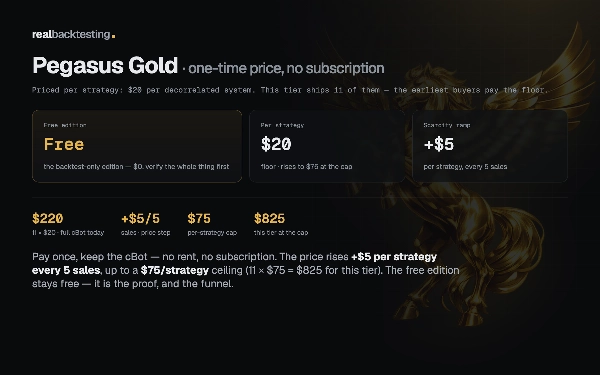
Task: Open the Scarcity ramp card
Action: coord(490,146)
